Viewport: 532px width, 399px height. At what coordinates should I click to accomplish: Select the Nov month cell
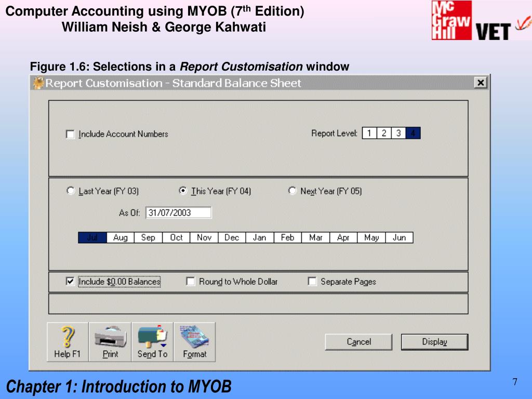click(x=204, y=237)
